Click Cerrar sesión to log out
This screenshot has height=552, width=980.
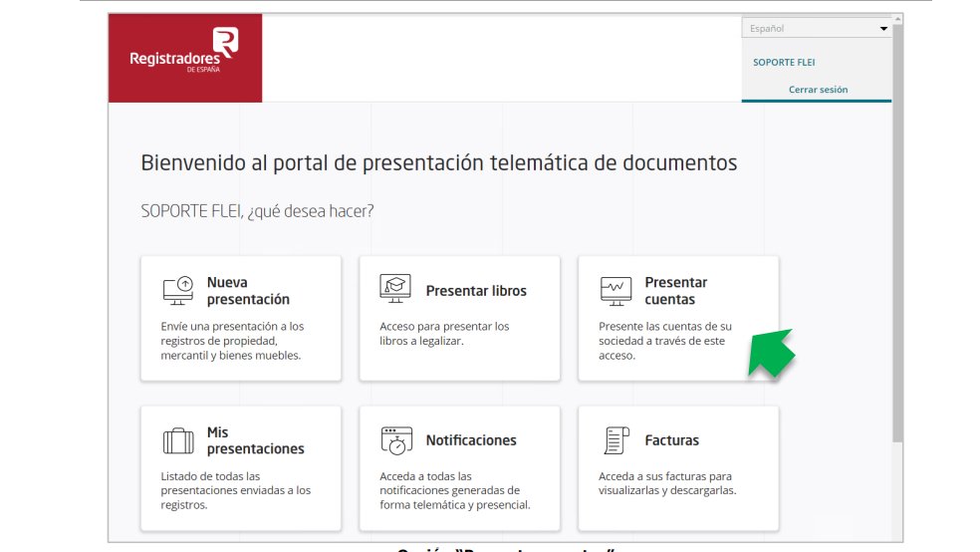pos(818,90)
